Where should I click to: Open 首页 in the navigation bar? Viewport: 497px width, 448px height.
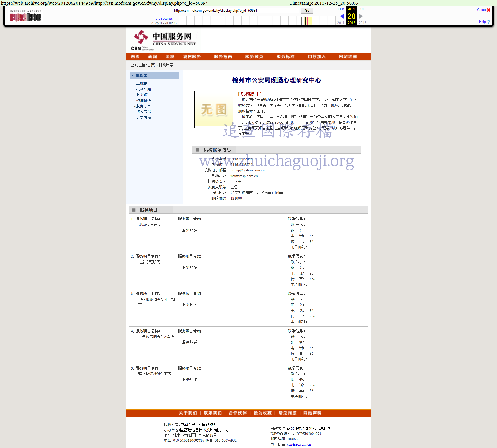[135, 57]
